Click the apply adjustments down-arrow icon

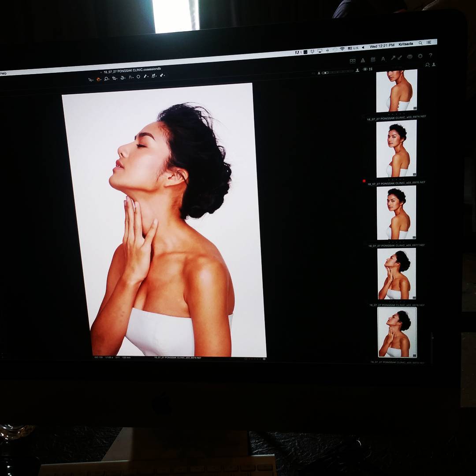tap(400, 57)
